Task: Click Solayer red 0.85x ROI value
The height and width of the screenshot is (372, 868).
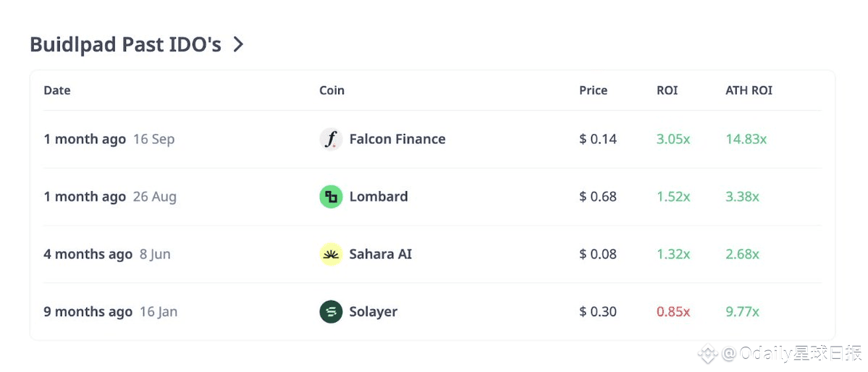Action: (673, 312)
